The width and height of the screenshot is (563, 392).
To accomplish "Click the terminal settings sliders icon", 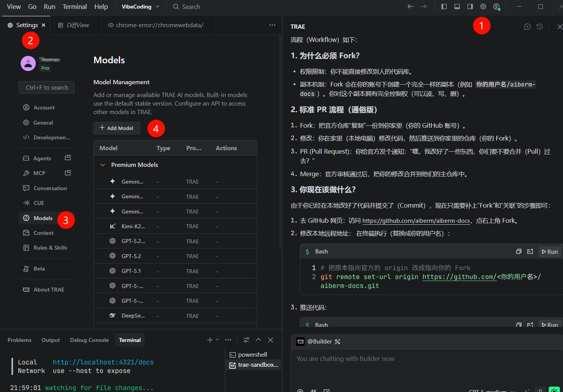I will [246, 340].
